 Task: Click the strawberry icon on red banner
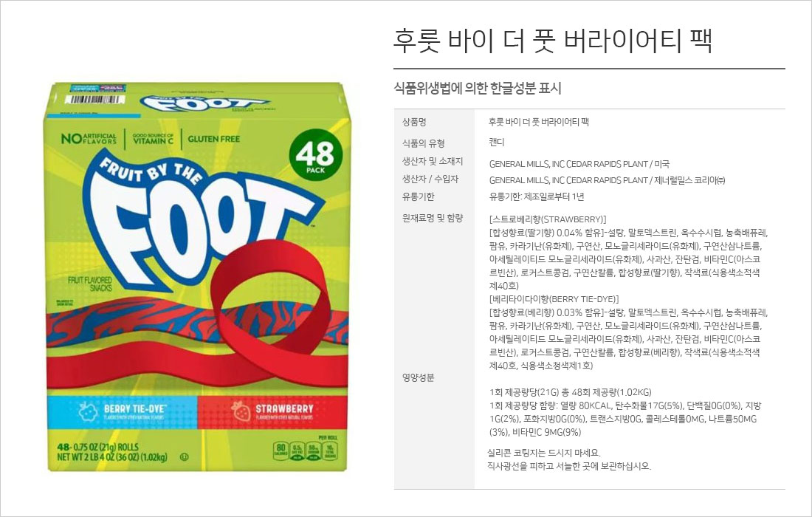tap(241, 411)
